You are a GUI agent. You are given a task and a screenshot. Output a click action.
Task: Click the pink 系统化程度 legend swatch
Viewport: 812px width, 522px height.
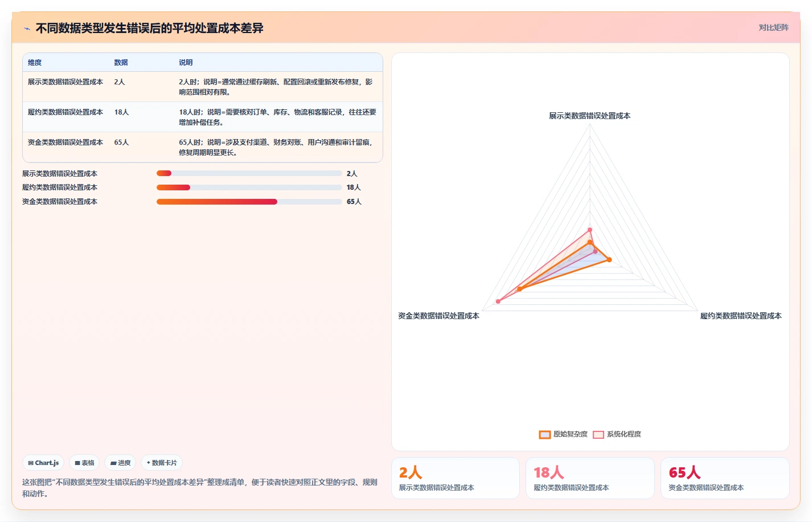point(598,434)
